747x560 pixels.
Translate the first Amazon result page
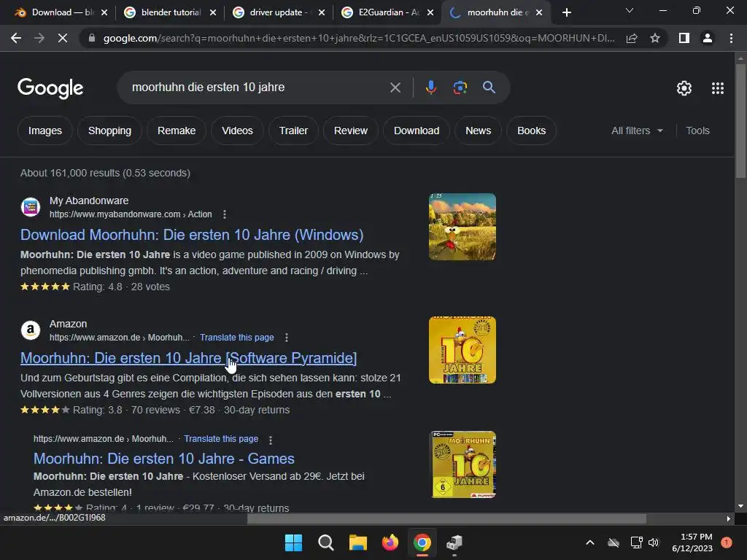tap(237, 338)
